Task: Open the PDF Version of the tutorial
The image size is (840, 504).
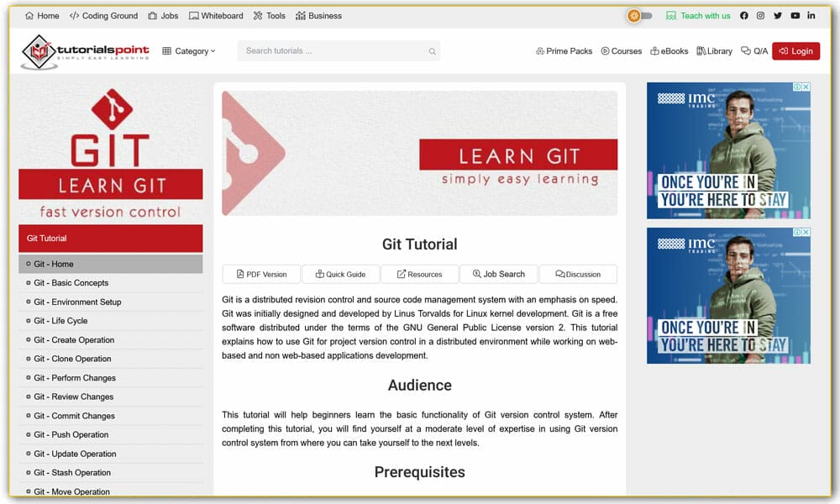Action: click(260, 274)
